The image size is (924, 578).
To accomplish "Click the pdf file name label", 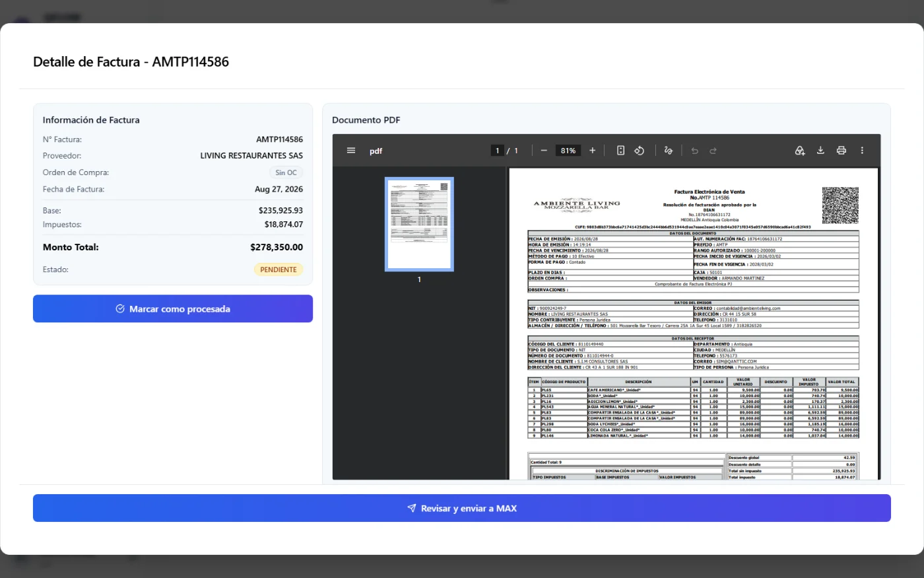I will point(376,151).
